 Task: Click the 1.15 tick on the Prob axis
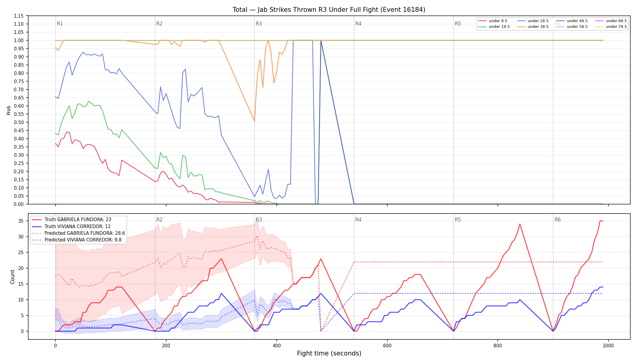coord(19,16)
